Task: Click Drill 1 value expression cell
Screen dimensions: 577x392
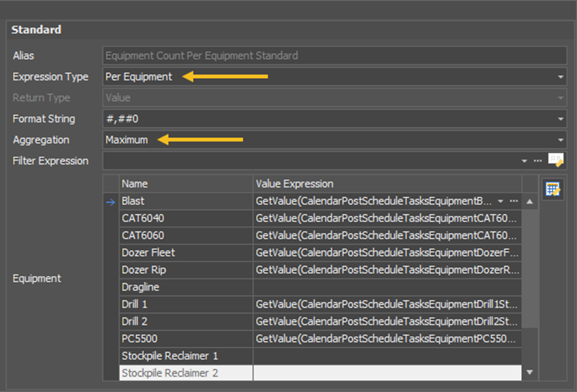Action: coord(388,304)
